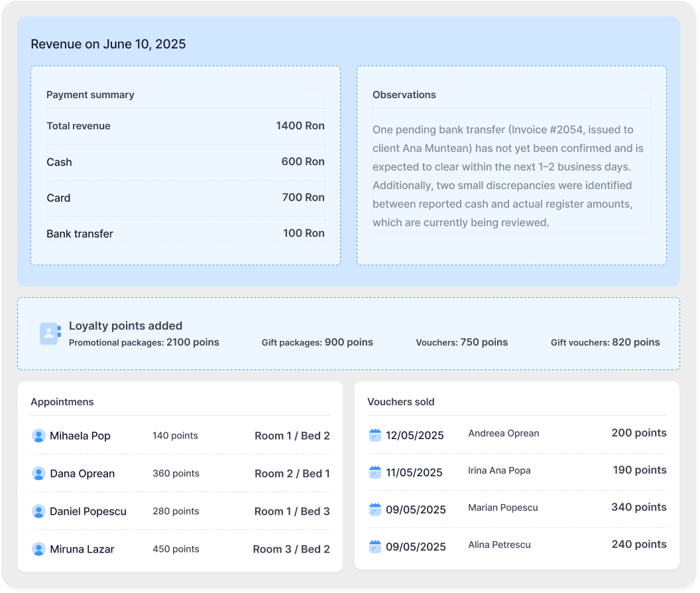Click Daniel Popescu's avatar icon
Viewport: 700px width, 593px height.
pyautogui.click(x=38, y=511)
